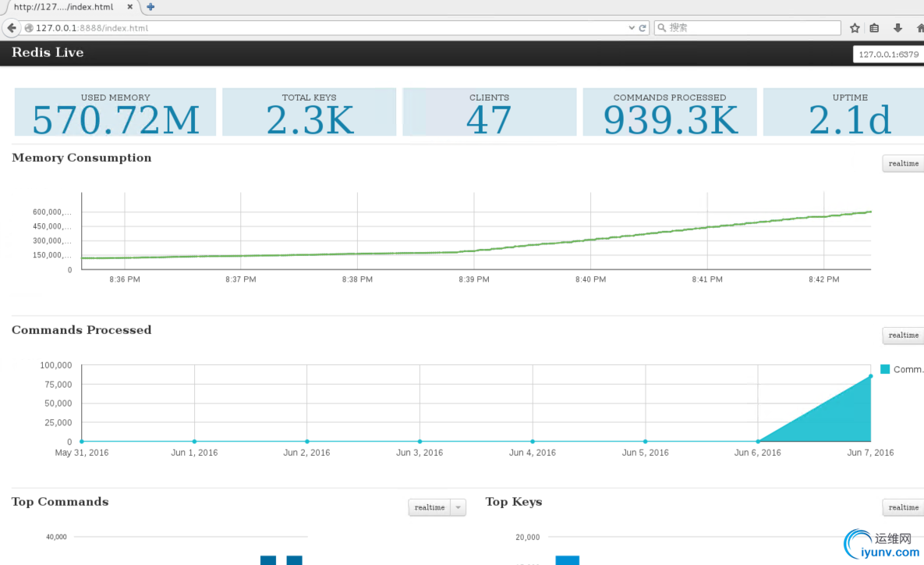Click the 50,000 commands axis label

58,403
